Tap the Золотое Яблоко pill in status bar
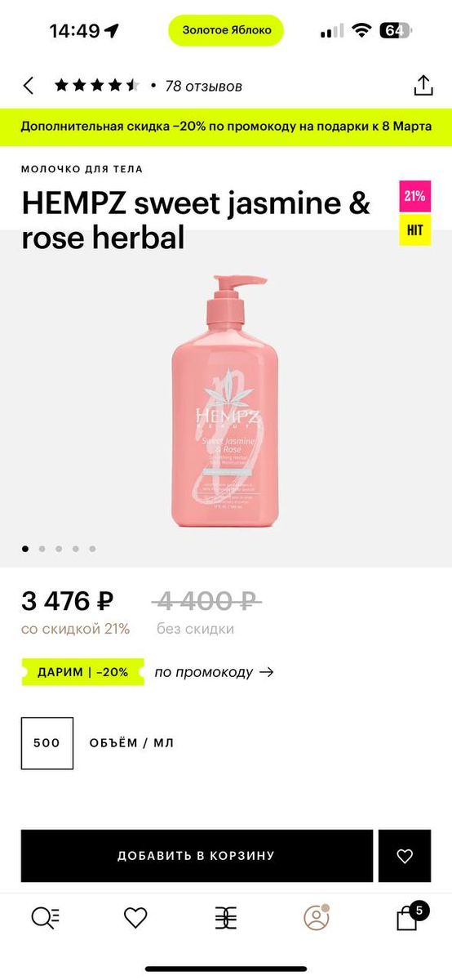452x980 pixels. click(226, 30)
